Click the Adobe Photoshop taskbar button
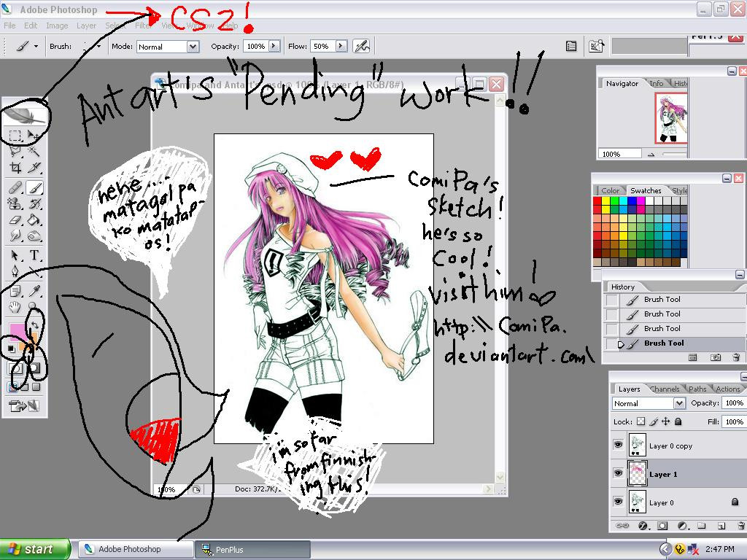 point(135,550)
